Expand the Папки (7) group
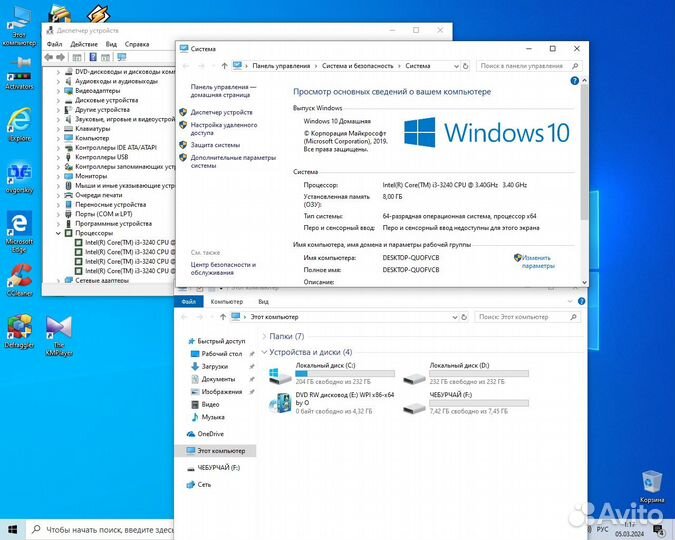 264,336
